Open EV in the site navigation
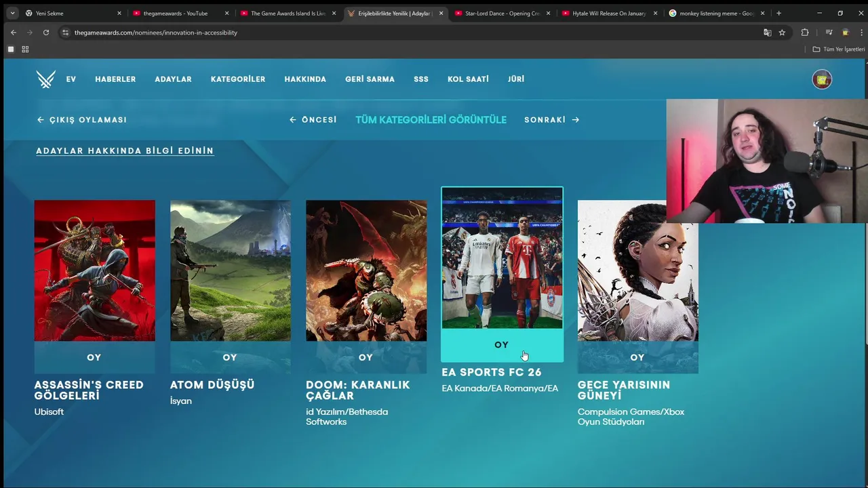Viewport: 868px width, 488px height. click(71, 79)
